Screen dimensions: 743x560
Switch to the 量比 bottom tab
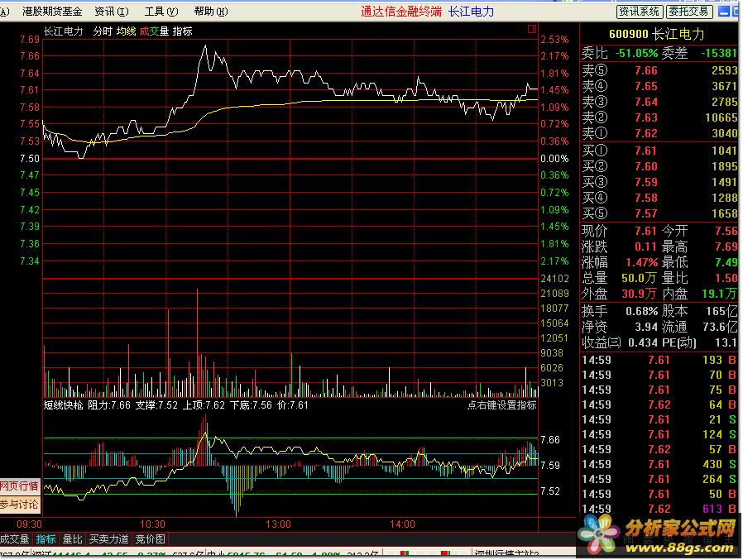tap(73, 539)
